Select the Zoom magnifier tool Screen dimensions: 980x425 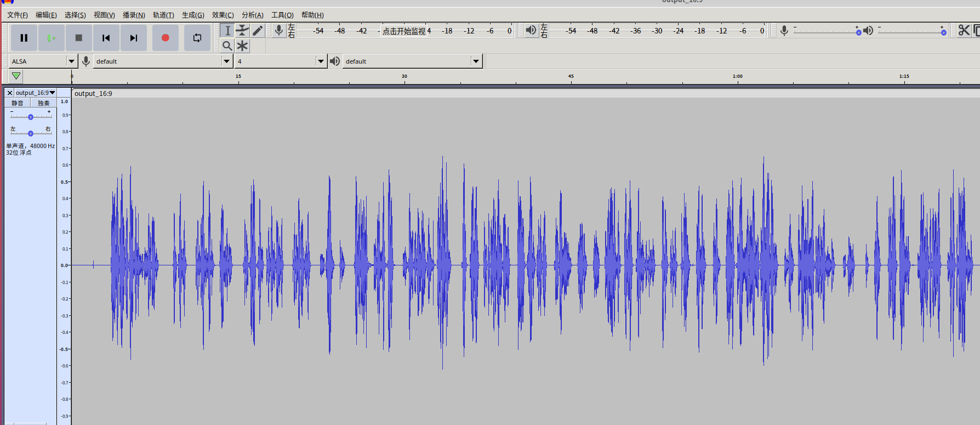227,46
